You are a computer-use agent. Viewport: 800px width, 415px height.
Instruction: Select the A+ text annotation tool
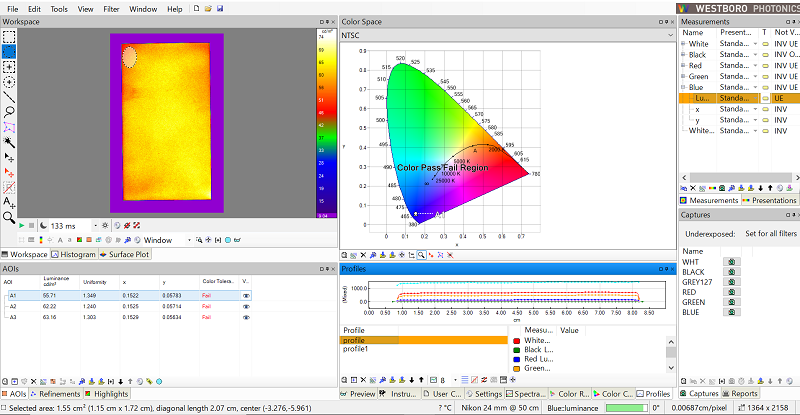[9, 203]
